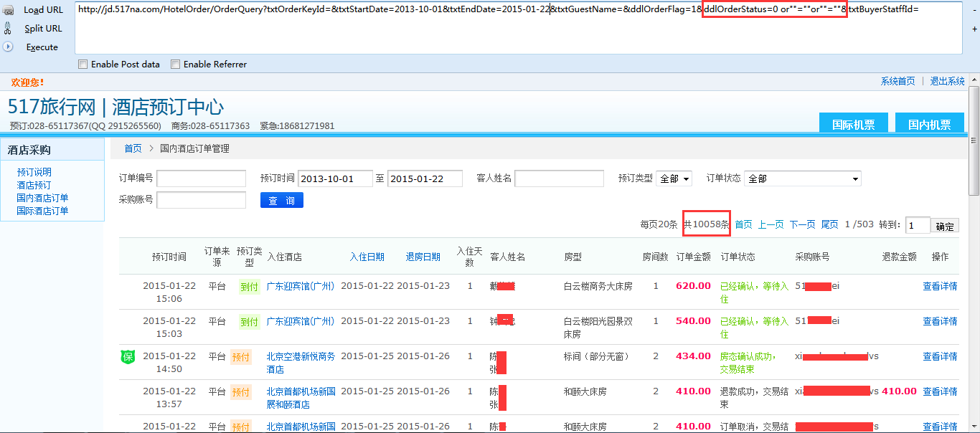Click 系统首页 link
The height and width of the screenshot is (433, 980).
(898, 81)
